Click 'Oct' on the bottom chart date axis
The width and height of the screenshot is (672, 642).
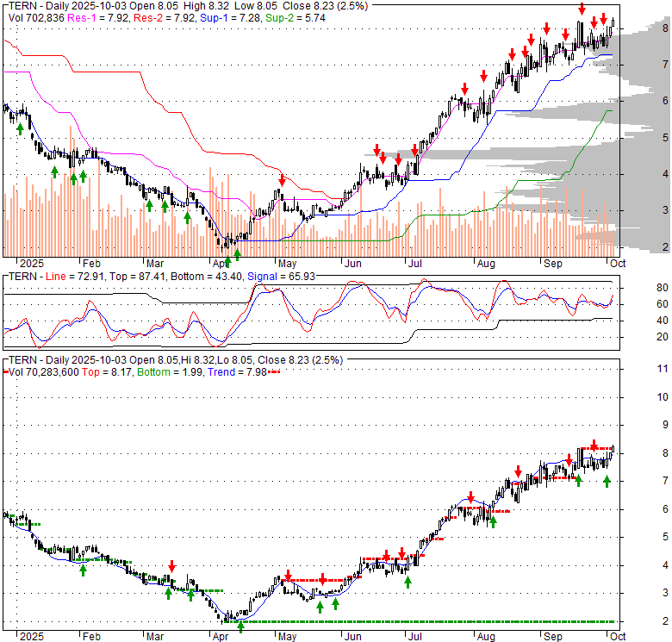618,637
